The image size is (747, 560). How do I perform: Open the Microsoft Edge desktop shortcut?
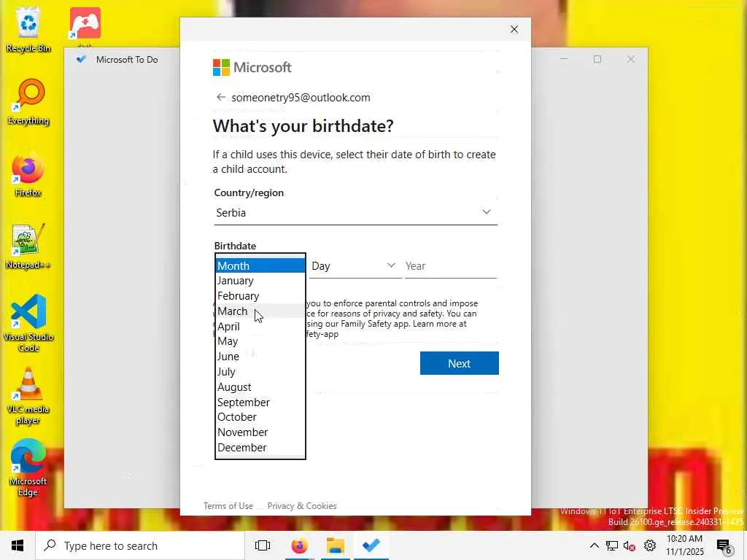pos(28,467)
